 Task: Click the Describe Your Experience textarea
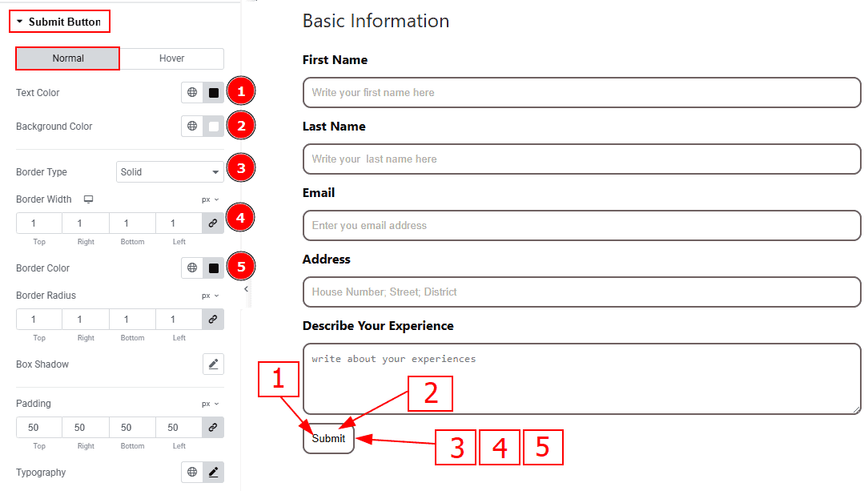pos(582,379)
